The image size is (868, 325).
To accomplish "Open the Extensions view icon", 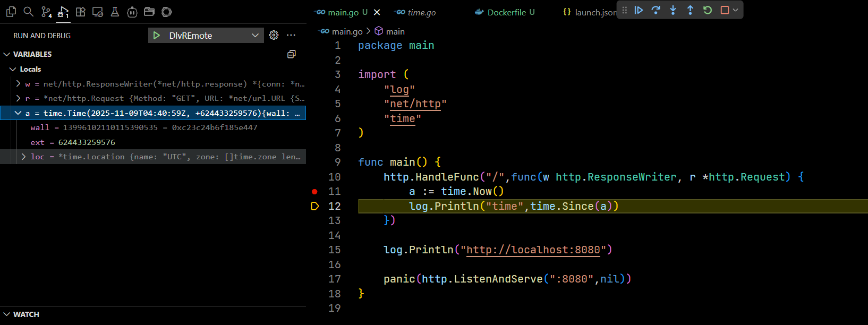I will tap(81, 12).
